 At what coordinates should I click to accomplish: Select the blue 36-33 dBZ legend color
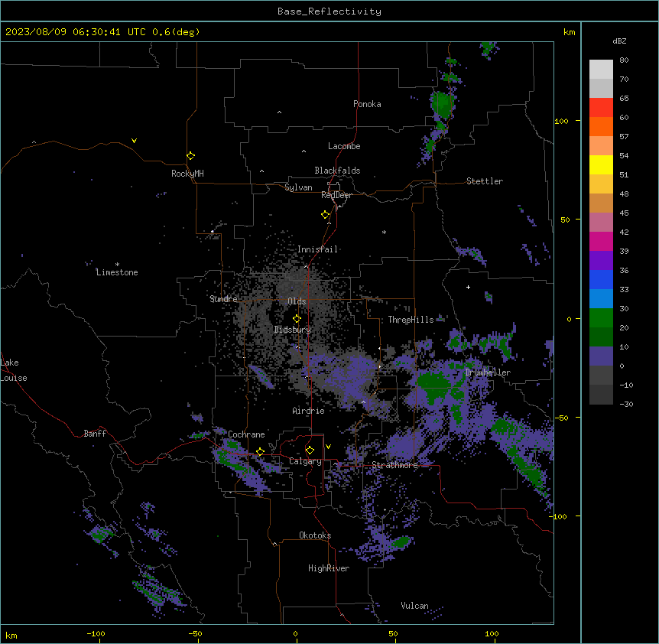tap(601, 279)
